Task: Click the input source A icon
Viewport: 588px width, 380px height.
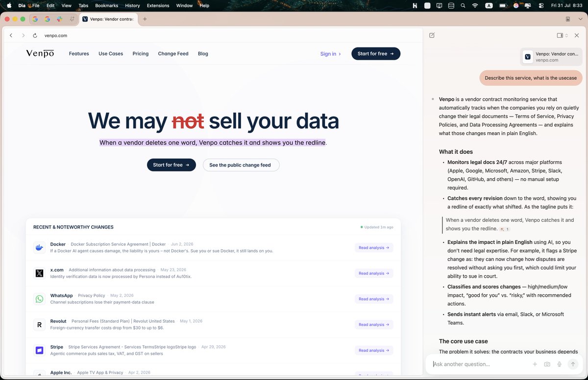Action: coord(489,5)
